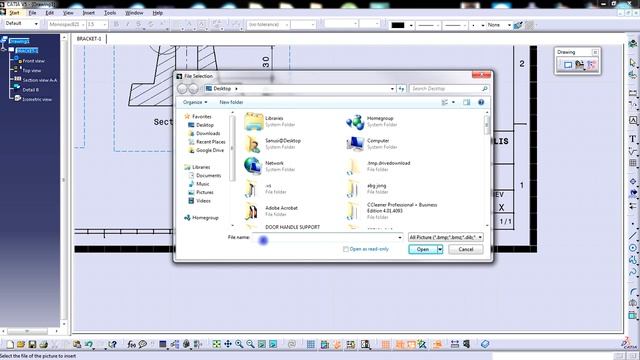Screen dimensions: 640x360
Task: Open the Insert menu
Action: click(x=89, y=13)
